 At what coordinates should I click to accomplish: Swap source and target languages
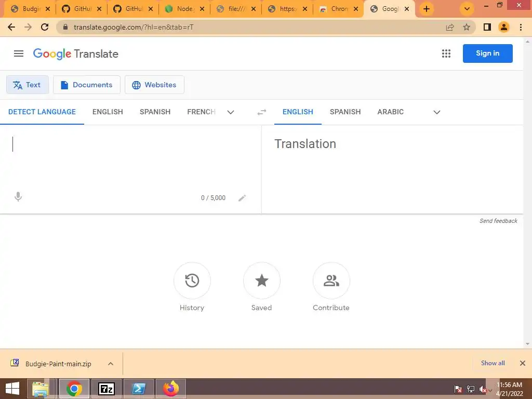[x=262, y=112]
